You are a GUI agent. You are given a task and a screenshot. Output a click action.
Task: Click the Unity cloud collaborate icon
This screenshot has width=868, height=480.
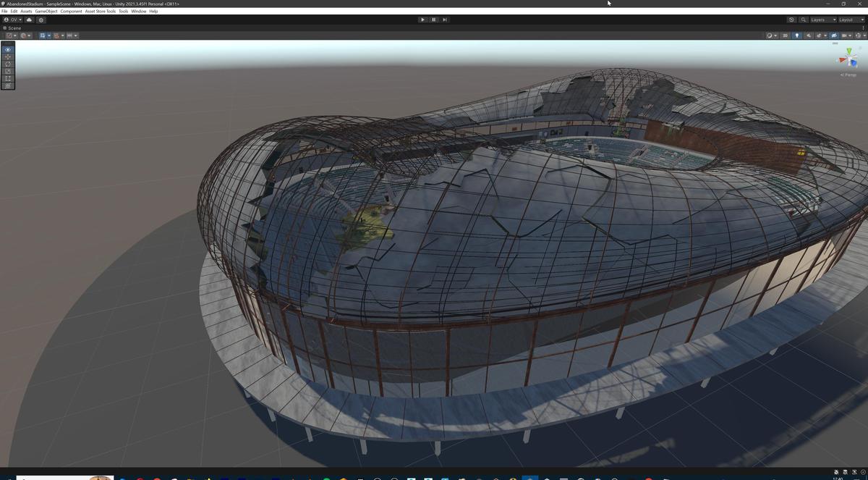point(29,20)
